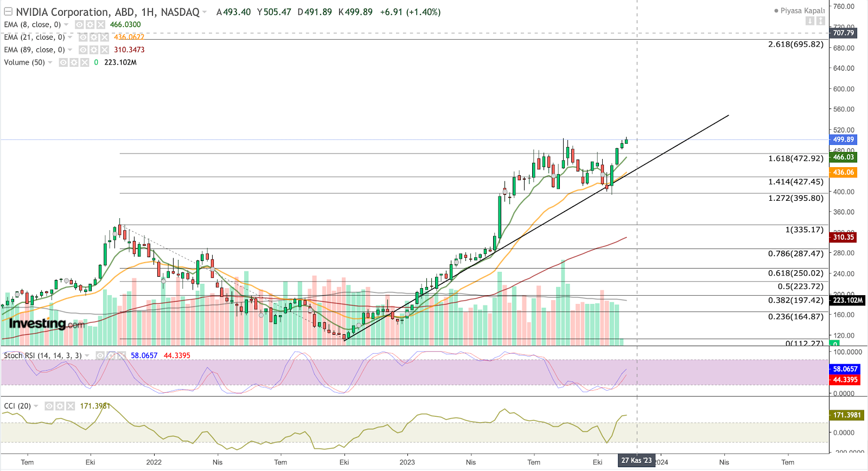Remove Stoch RSI with X icon
Image resolution: width=868 pixels, height=471 pixels.
click(x=122, y=355)
